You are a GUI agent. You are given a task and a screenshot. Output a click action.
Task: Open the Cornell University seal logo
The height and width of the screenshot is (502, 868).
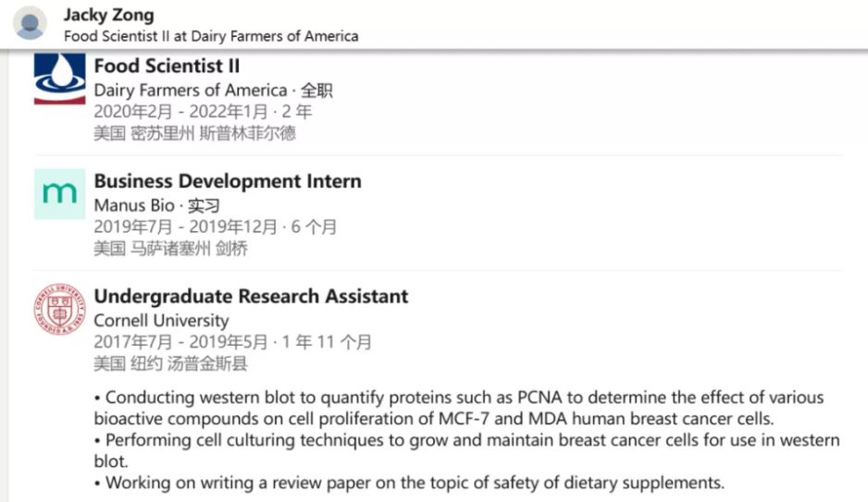[59, 309]
